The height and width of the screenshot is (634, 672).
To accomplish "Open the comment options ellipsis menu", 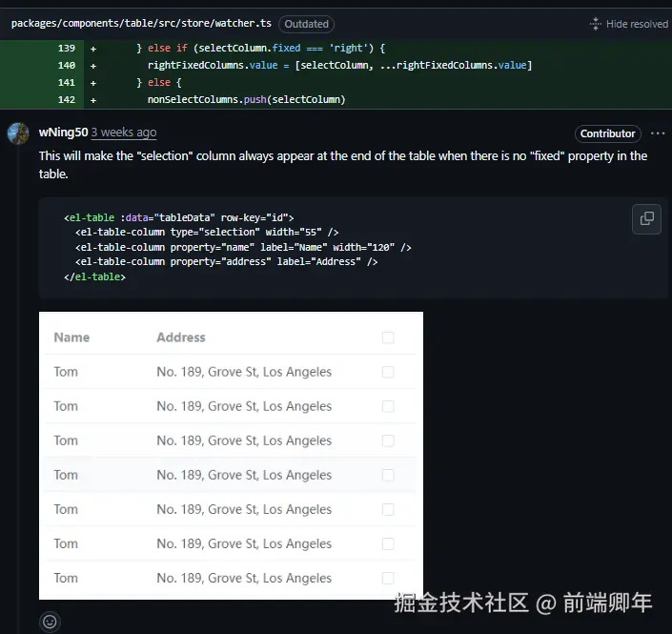I will pyautogui.click(x=658, y=133).
